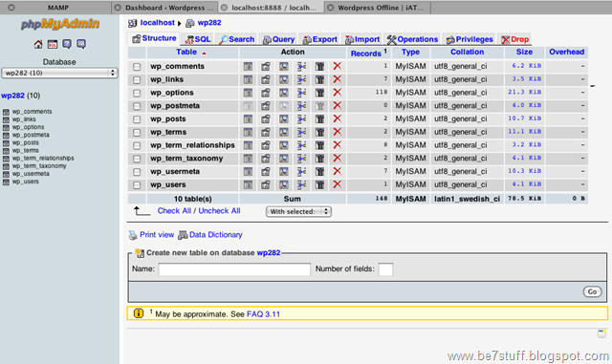
Task: Tick the wp_users checkbox
Action: (137, 185)
